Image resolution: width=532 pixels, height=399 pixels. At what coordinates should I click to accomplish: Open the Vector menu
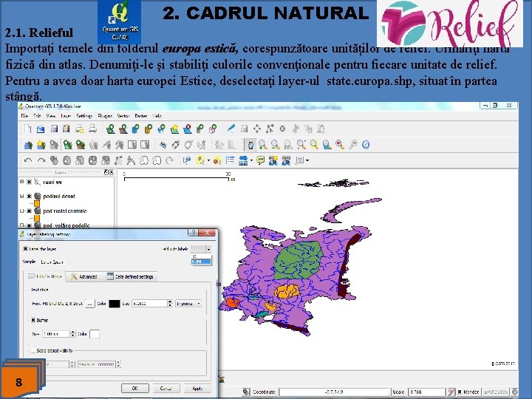point(123,116)
